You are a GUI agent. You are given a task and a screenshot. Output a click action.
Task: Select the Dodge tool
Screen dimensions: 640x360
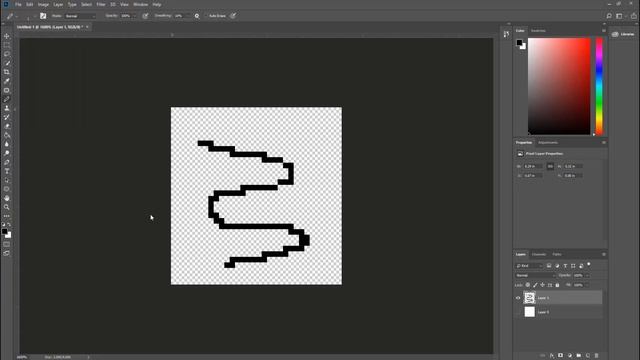click(x=7, y=153)
